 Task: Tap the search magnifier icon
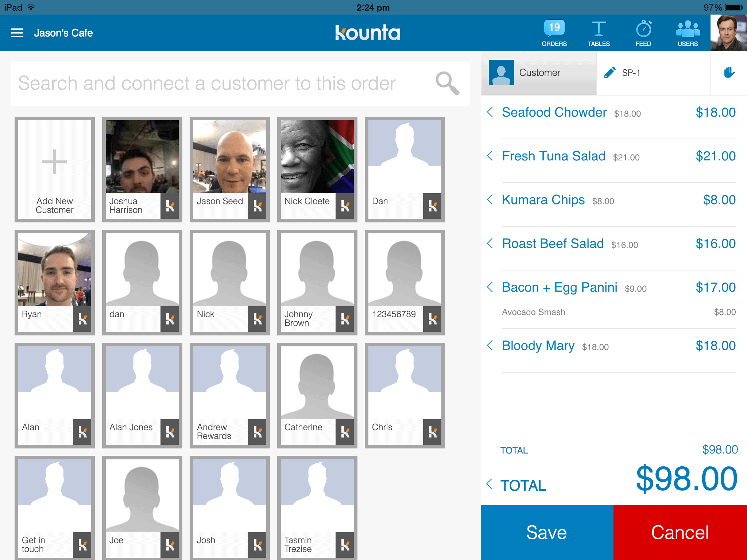click(x=447, y=83)
